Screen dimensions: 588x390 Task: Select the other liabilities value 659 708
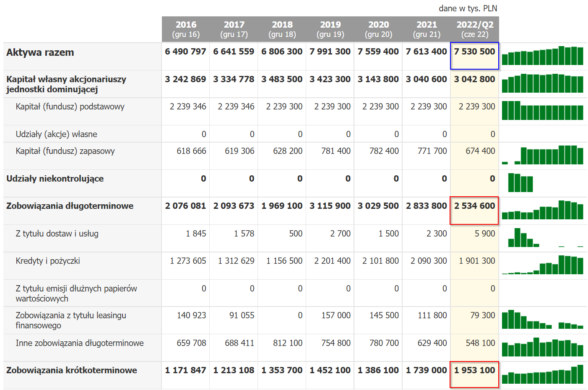tap(191, 343)
